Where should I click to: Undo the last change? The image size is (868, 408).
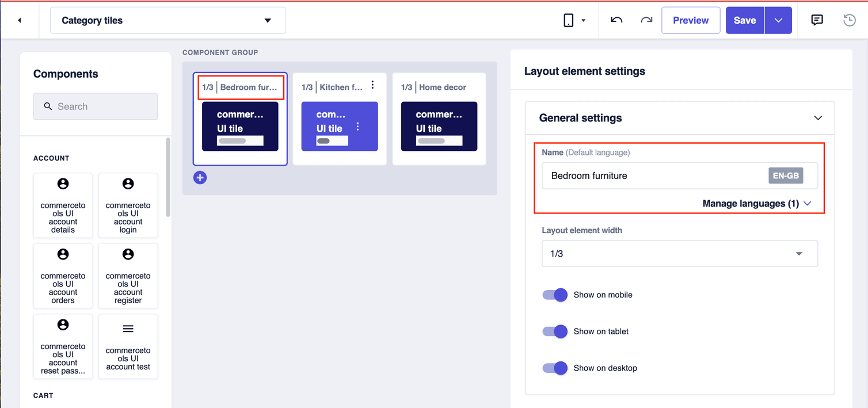pos(616,20)
